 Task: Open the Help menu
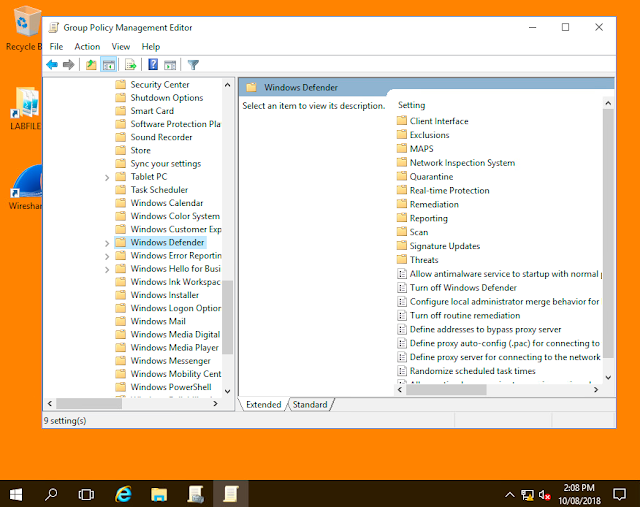coord(151,47)
